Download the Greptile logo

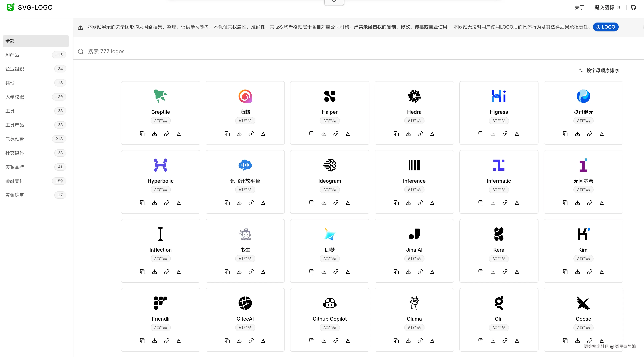(x=155, y=134)
